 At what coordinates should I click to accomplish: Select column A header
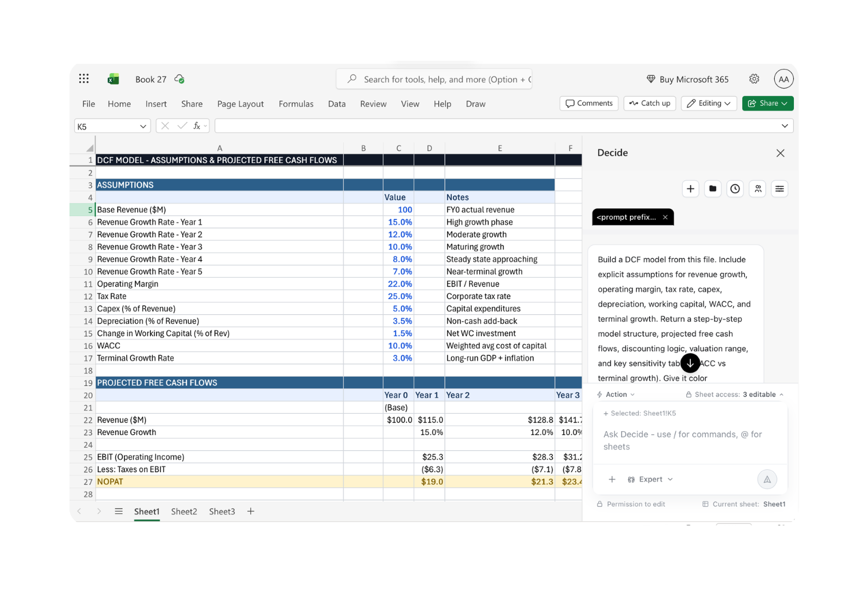click(219, 148)
